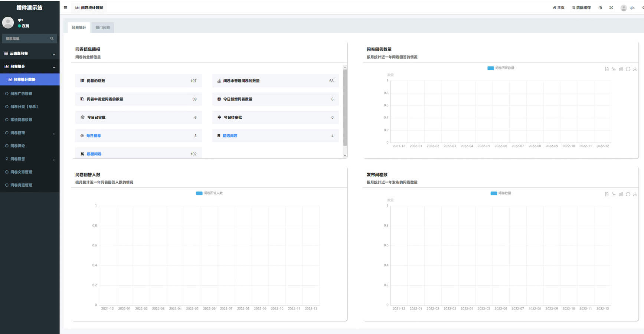Click the language switch icon in top bar
This screenshot has height=334, width=644.
pos(600,7)
